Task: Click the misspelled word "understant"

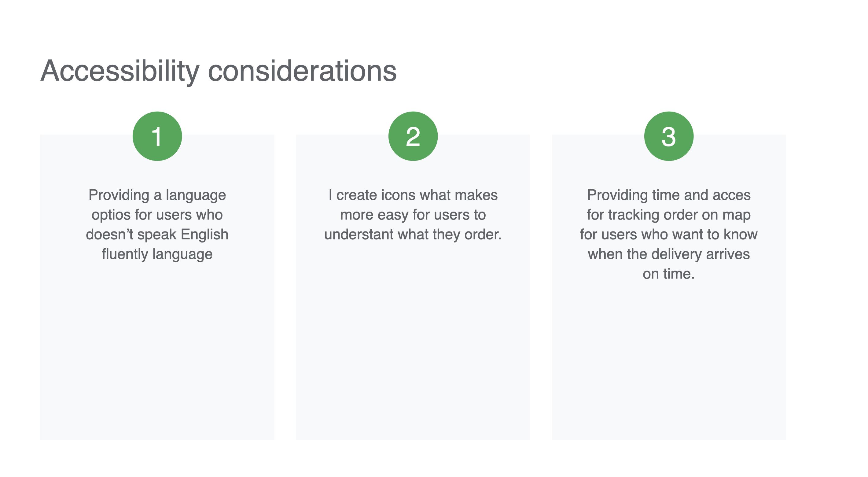Action: pos(359,234)
